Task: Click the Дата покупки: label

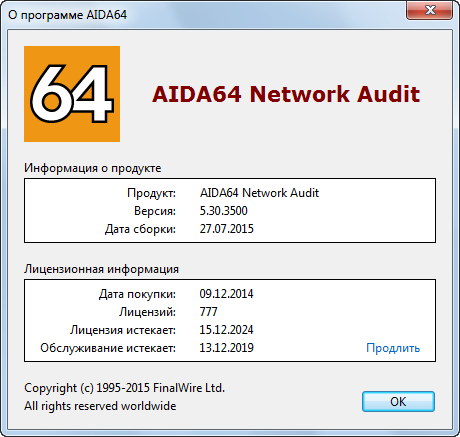Action: (x=137, y=294)
